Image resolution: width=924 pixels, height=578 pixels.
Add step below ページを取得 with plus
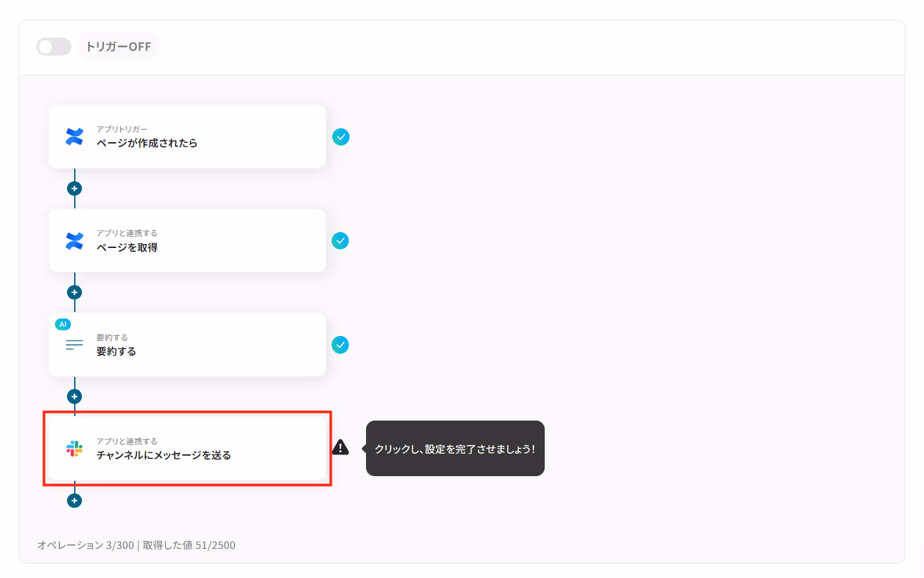(75, 292)
